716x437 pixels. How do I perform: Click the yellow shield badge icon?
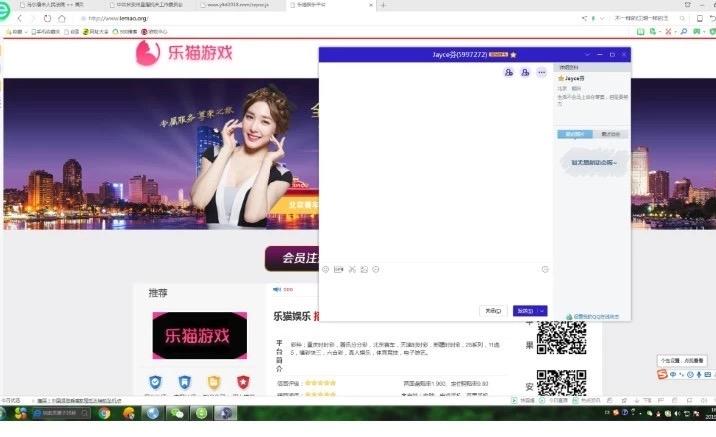(x=214, y=382)
